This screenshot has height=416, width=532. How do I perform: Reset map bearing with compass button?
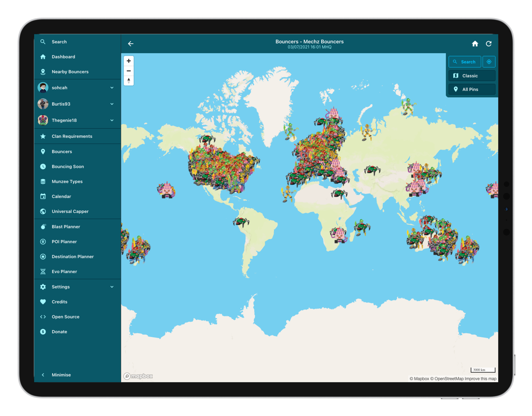(x=129, y=81)
